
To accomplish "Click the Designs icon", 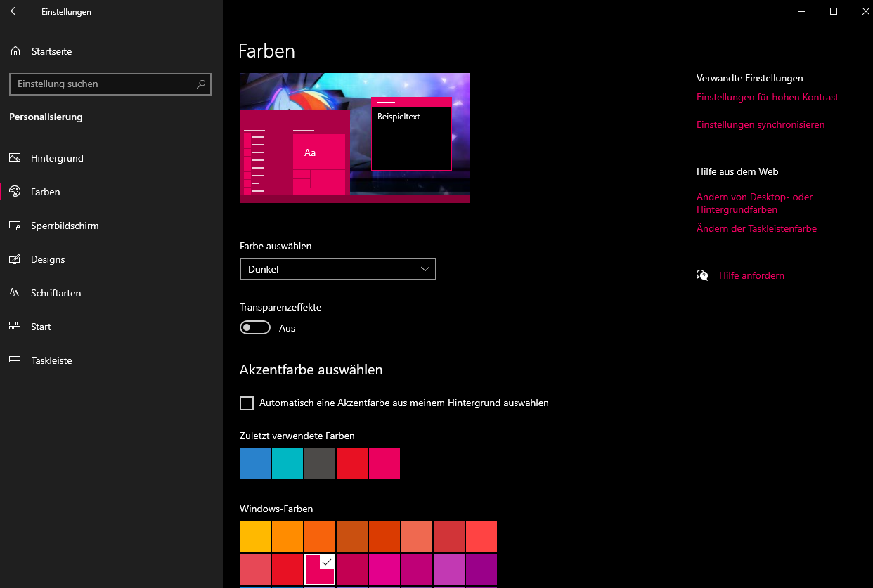I will click(15, 259).
